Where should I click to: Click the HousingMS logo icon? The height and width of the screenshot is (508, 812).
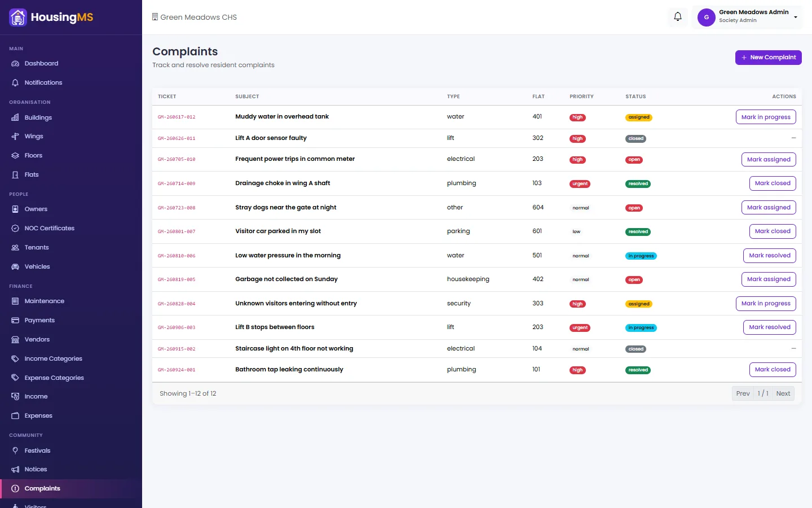pos(18,17)
